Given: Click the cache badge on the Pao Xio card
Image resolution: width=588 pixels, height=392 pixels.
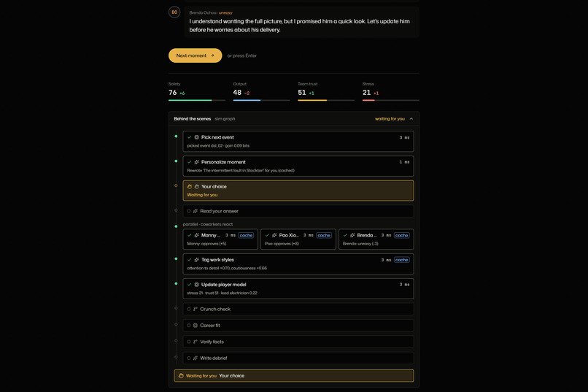Looking at the screenshot, I should (324, 235).
